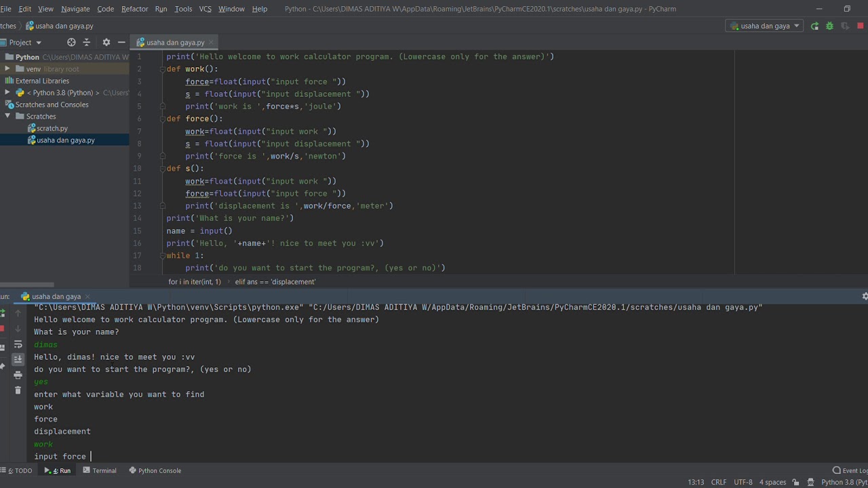Open the Window menu
The height and width of the screenshot is (488, 868).
pos(231,9)
